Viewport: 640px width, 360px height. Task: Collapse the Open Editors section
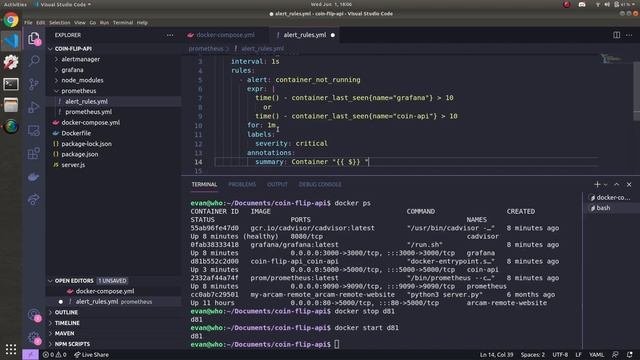[74, 281]
